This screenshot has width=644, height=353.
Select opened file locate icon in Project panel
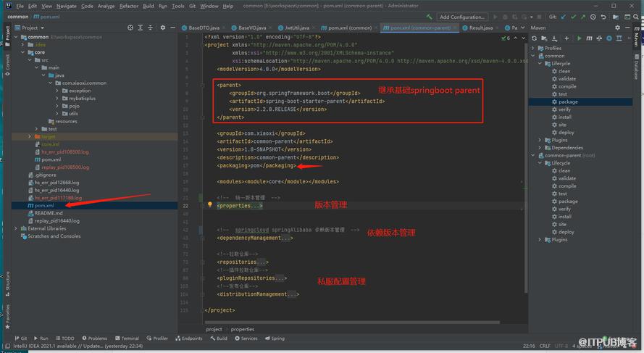point(130,28)
